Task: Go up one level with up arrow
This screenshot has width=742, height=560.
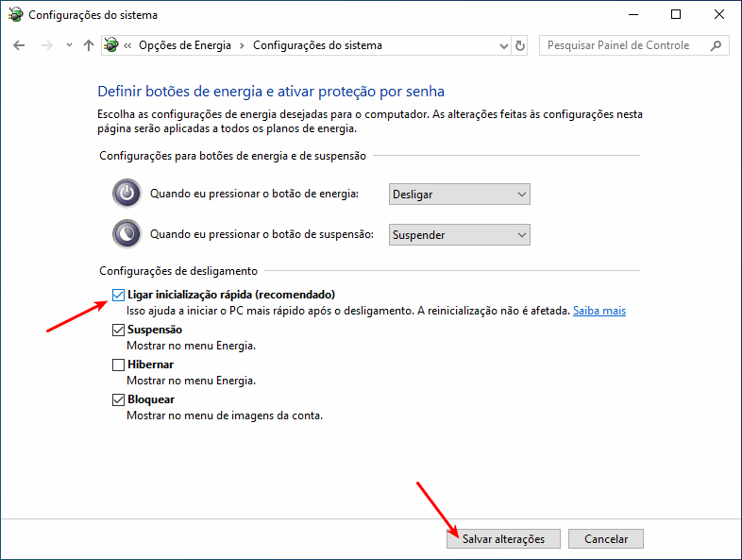Action: click(x=89, y=45)
